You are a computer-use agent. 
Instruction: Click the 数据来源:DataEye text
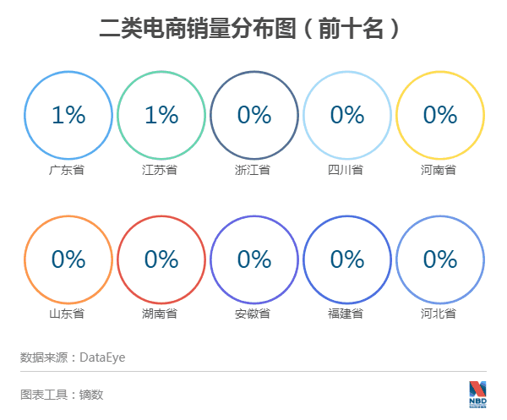click(x=73, y=357)
